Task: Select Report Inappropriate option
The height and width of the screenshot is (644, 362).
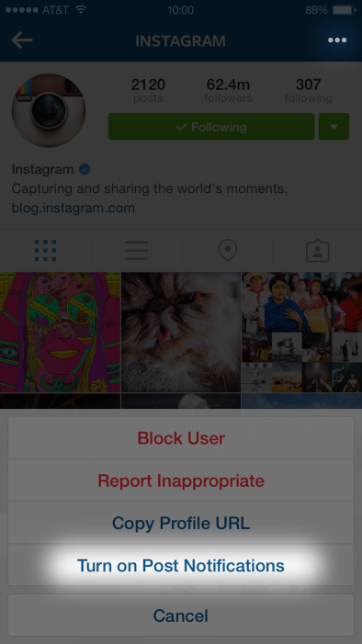Action: pyautogui.click(x=181, y=480)
